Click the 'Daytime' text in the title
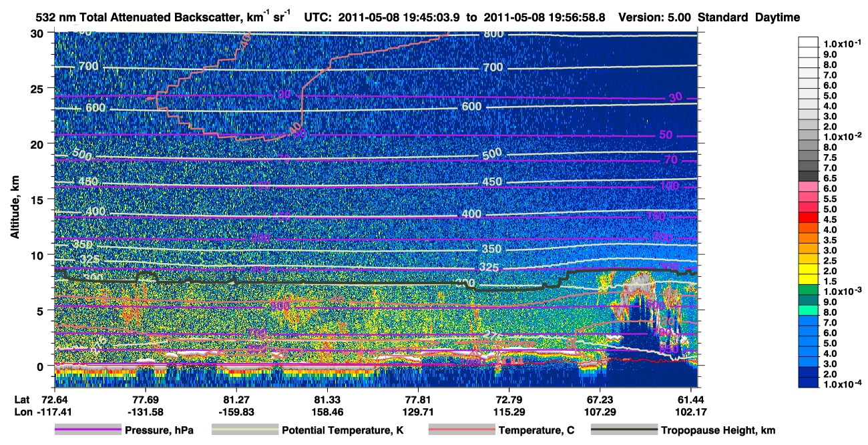The image size is (868, 445). click(x=777, y=17)
